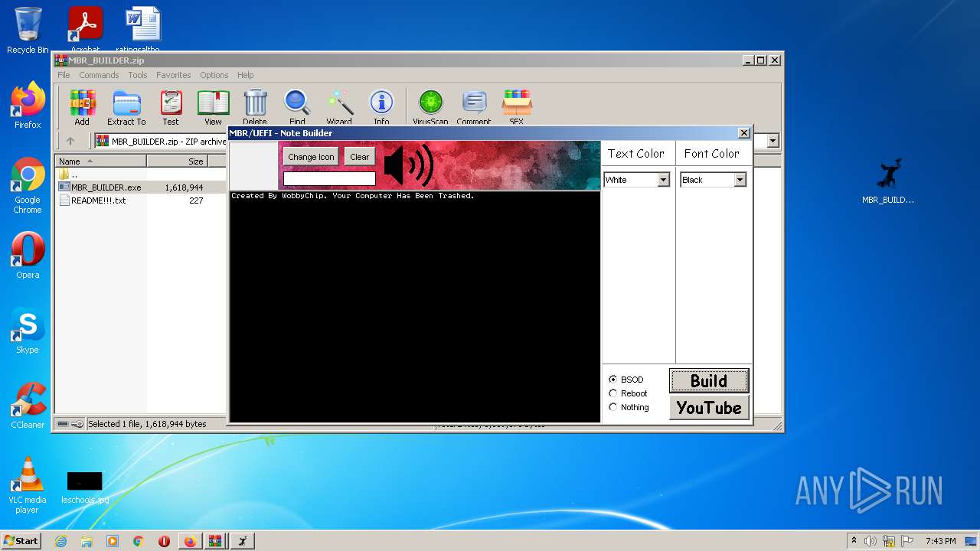Open the Word document desktop icon
Image resolution: width=980 pixels, height=551 pixels.
pos(143,29)
